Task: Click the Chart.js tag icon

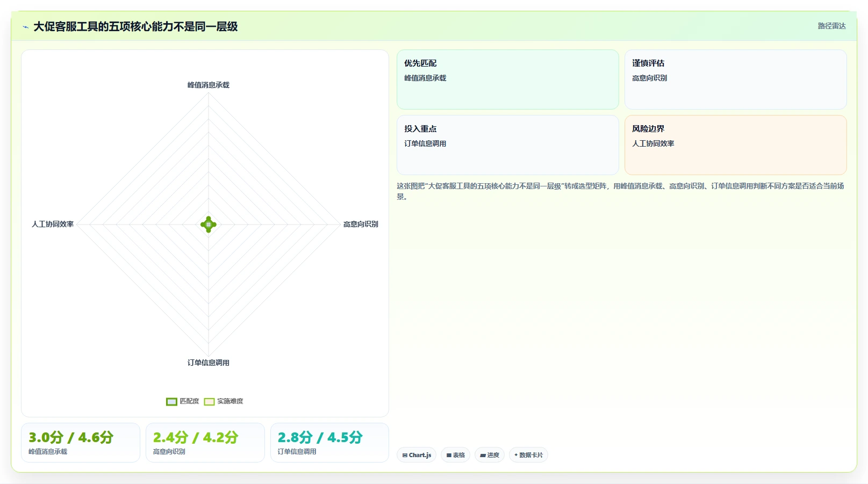Action: click(405, 455)
